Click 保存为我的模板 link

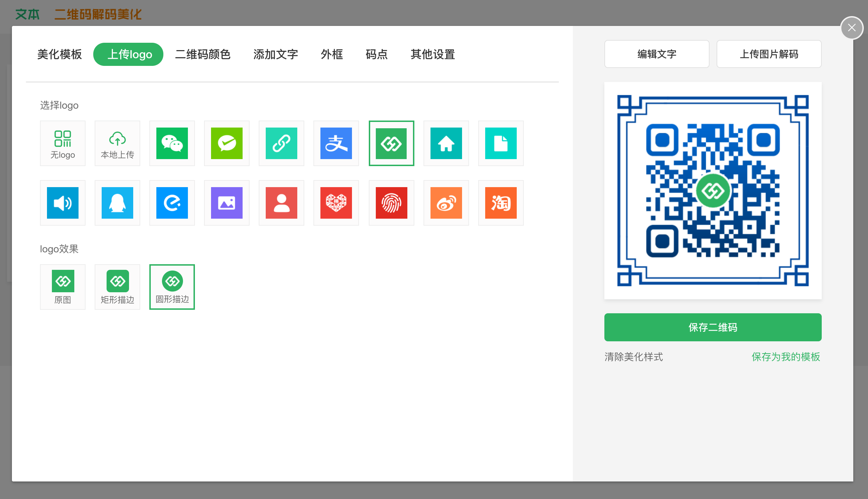point(786,357)
